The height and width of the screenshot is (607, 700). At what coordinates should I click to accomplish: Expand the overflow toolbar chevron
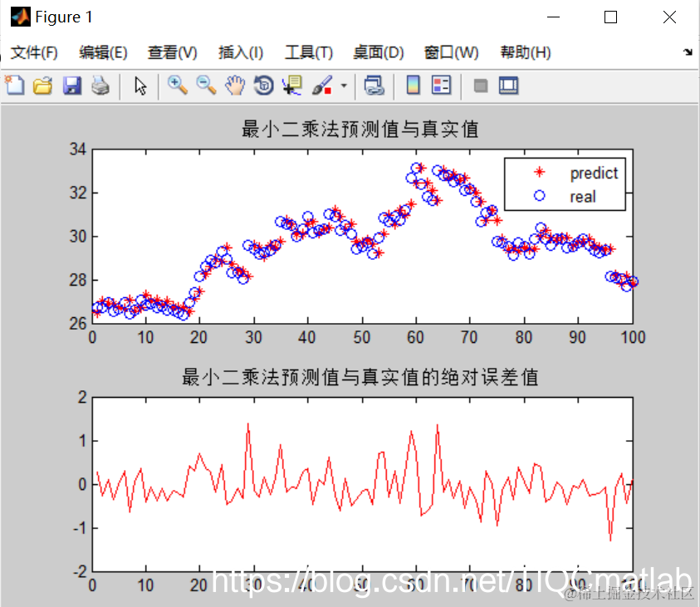tap(688, 52)
